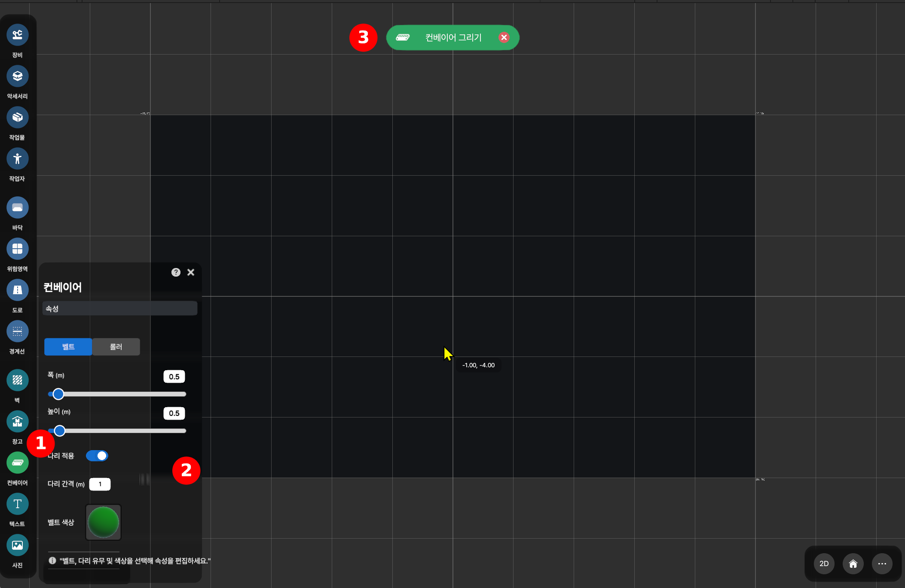905x588 pixels.
Task: Choose the 작업자 worker icon
Action: tap(17, 158)
